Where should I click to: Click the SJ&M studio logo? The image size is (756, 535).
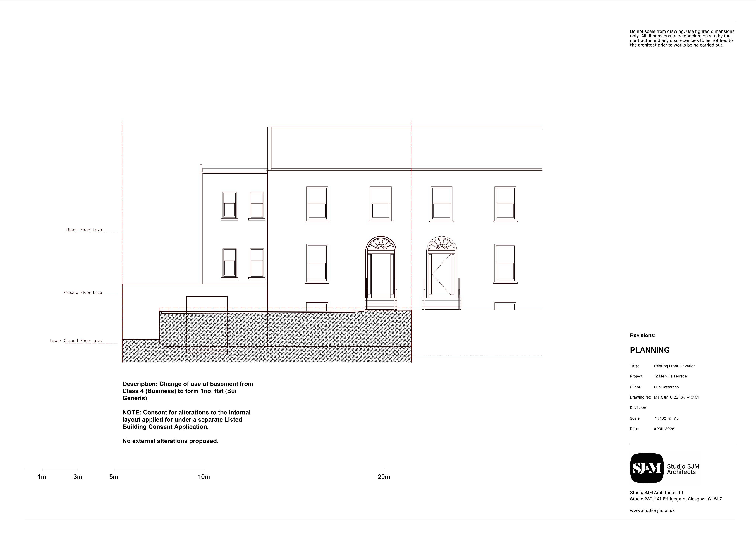pos(647,468)
